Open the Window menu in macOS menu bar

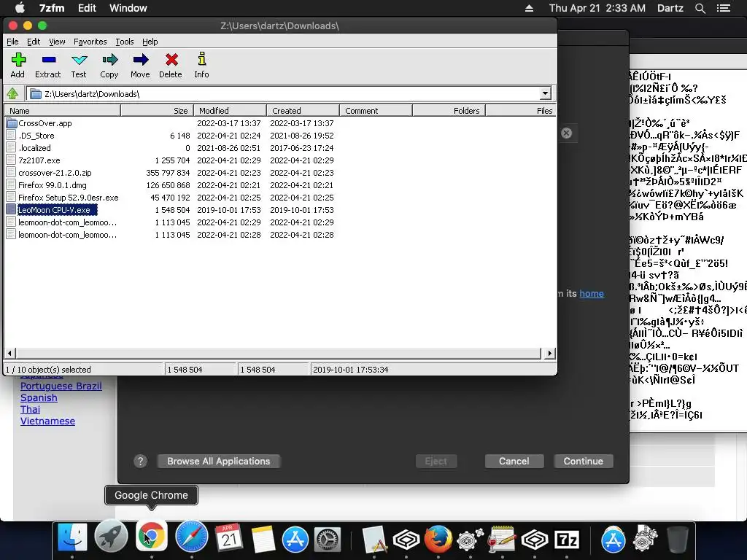click(x=128, y=8)
